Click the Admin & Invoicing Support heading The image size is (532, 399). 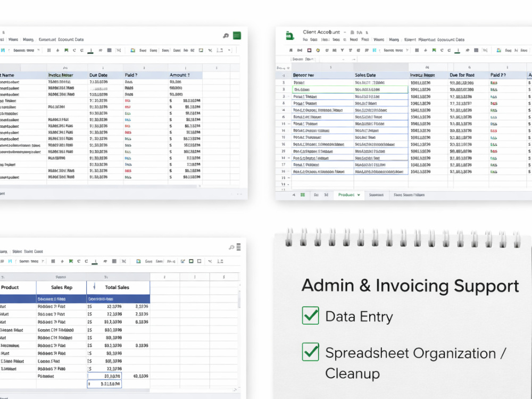(410, 285)
